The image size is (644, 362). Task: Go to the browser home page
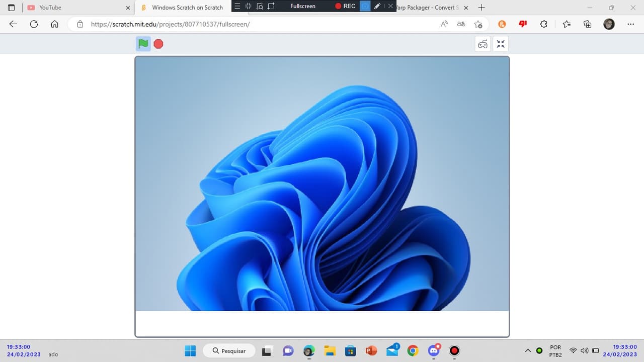[x=55, y=24]
